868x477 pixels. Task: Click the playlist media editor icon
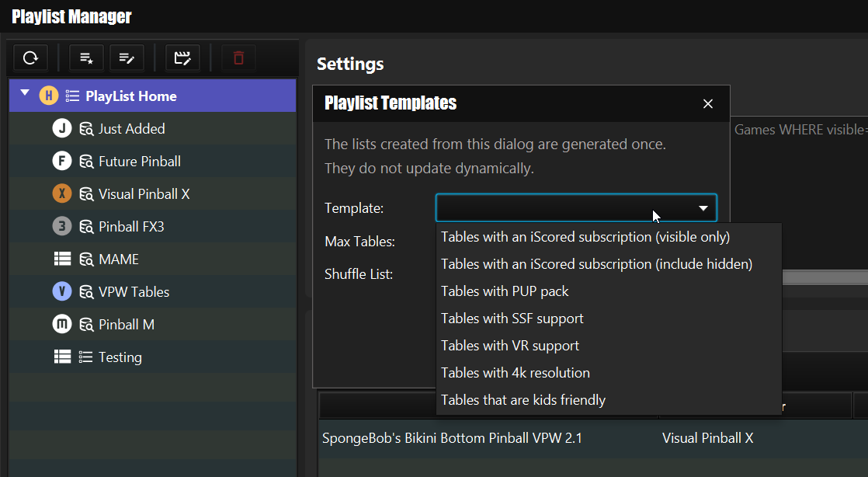coord(182,57)
